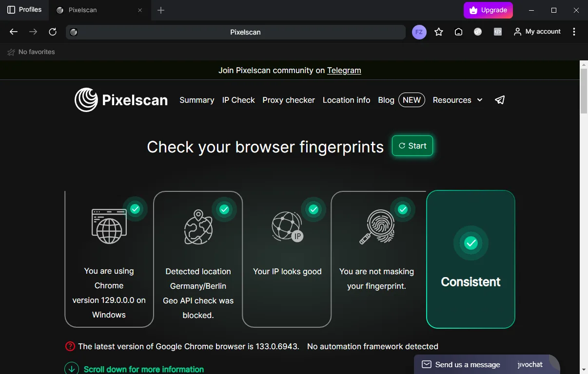Image resolution: width=588 pixels, height=374 pixels.
Task: Click the Consistent status checkmark
Action: click(470, 243)
